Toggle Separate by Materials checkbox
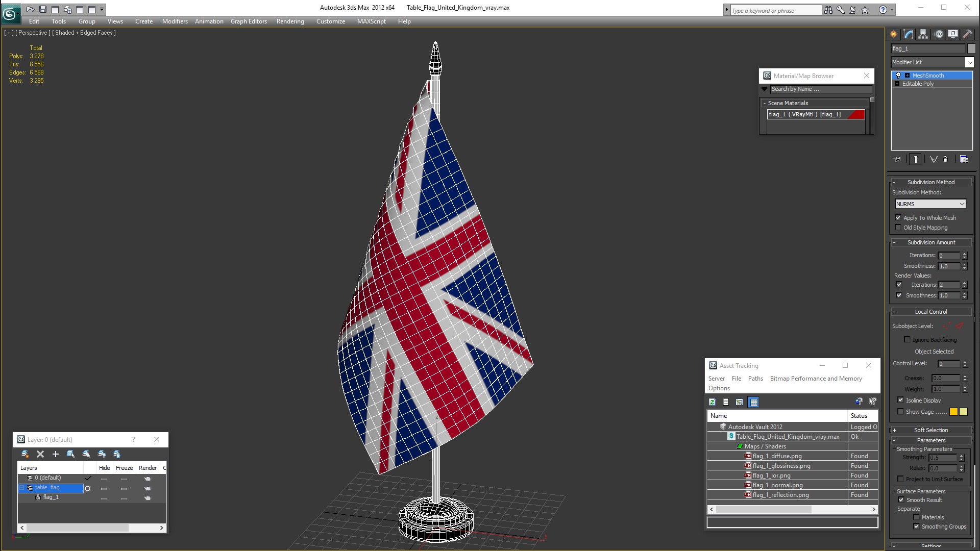Viewport: 980px width, 551px height. pyautogui.click(x=916, y=517)
